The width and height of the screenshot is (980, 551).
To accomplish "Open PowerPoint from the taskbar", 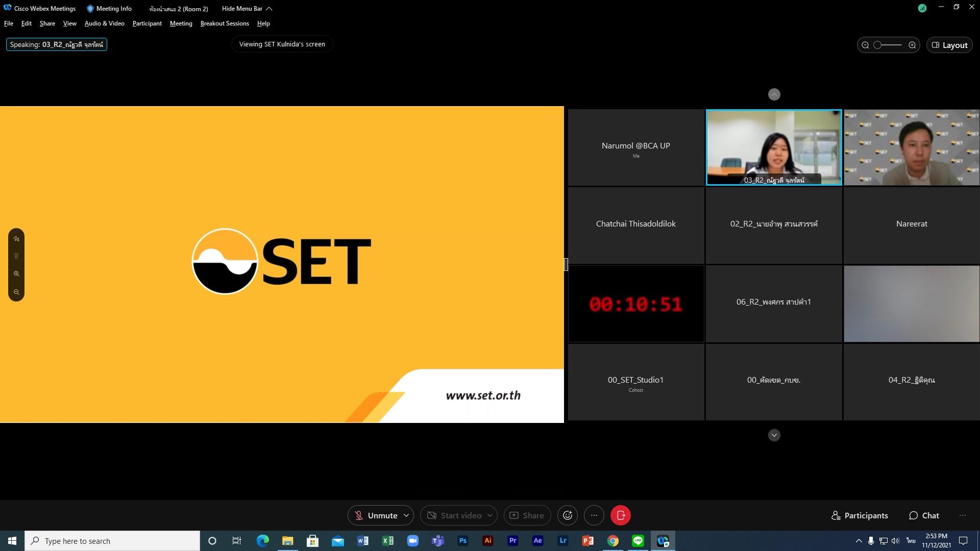I will click(587, 541).
